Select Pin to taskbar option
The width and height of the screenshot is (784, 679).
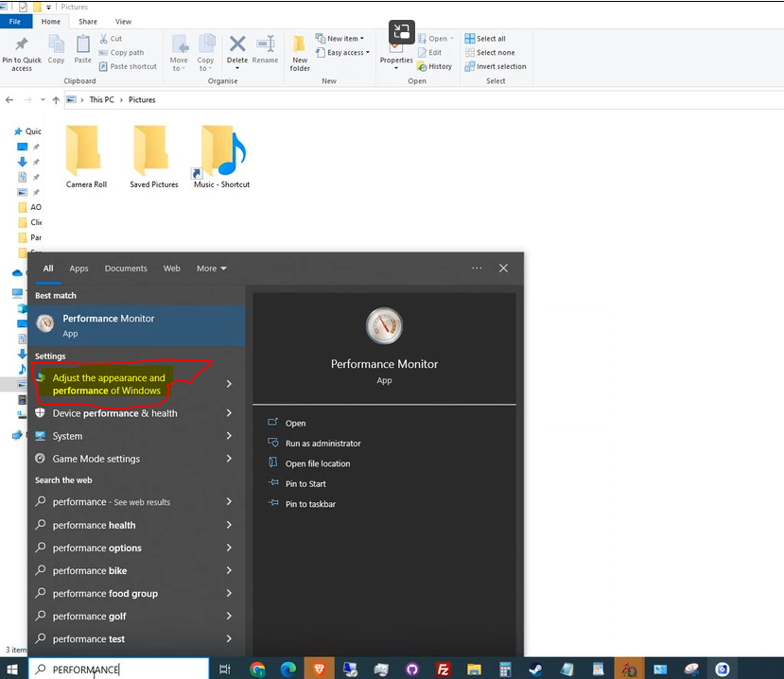coord(310,504)
